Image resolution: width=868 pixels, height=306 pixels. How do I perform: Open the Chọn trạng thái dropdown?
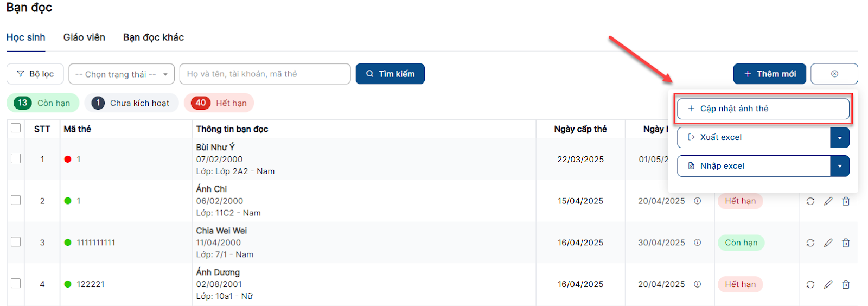click(122, 74)
